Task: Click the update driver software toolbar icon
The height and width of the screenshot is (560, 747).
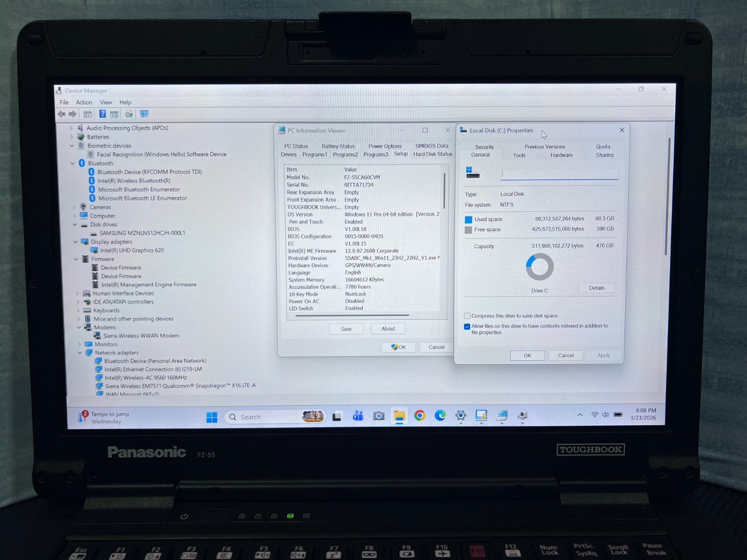Action: (x=129, y=114)
